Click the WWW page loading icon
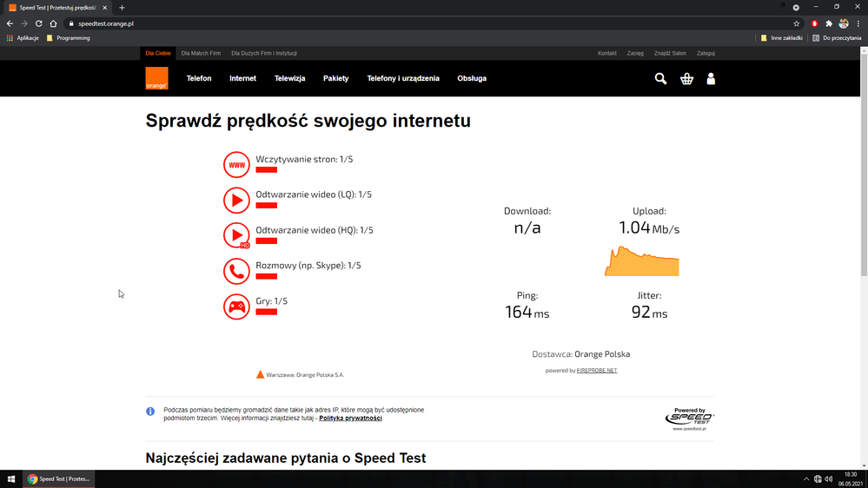This screenshot has height=488, width=868. [236, 165]
